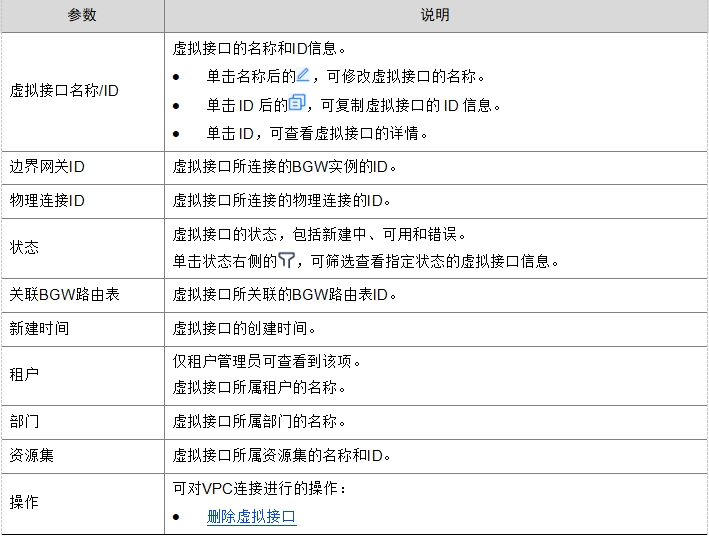The image size is (709, 536).
Task: Click text 虚拟接口所属部门的名称。
Action: (x=259, y=421)
